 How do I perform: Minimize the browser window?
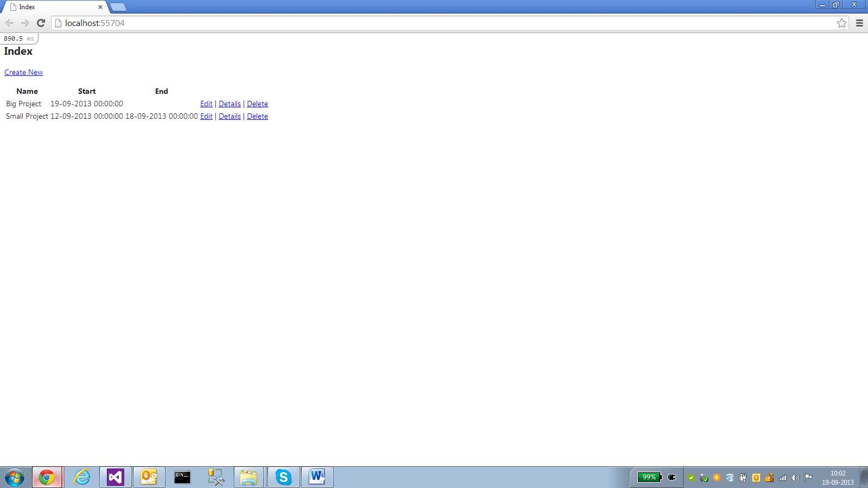coord(822,4)
